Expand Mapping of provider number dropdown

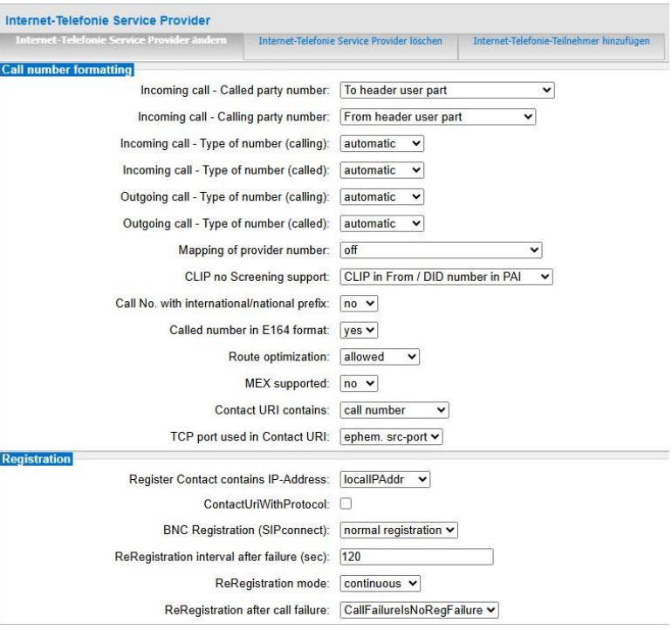click(440, 250)
